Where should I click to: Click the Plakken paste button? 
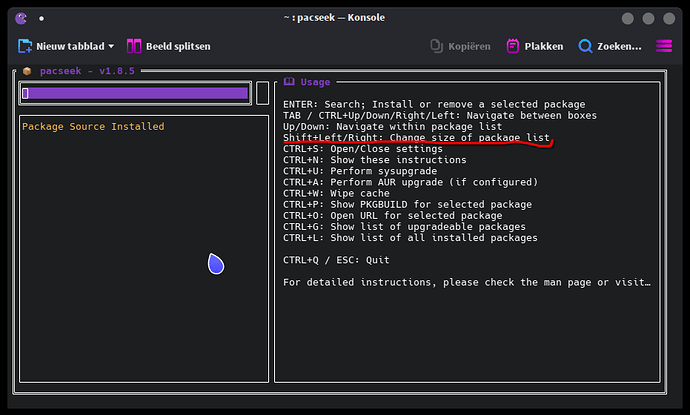535,46
